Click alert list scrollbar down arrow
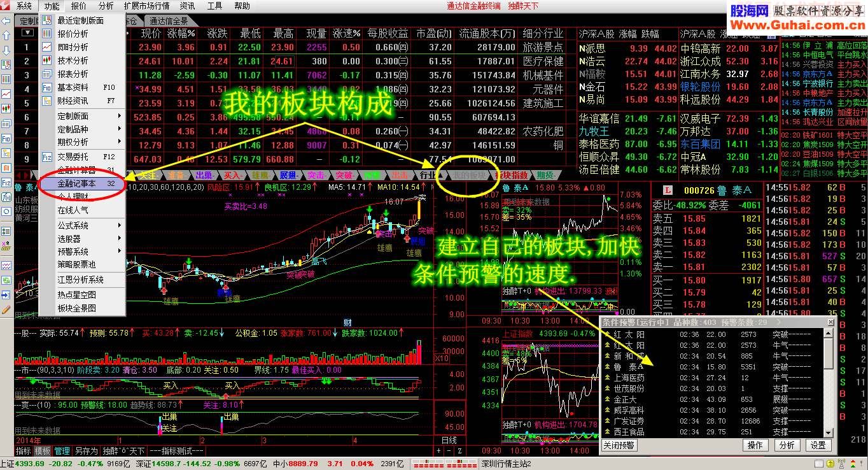Image resolution: width=868 pixels, height=470 pixels. [828, 434]
